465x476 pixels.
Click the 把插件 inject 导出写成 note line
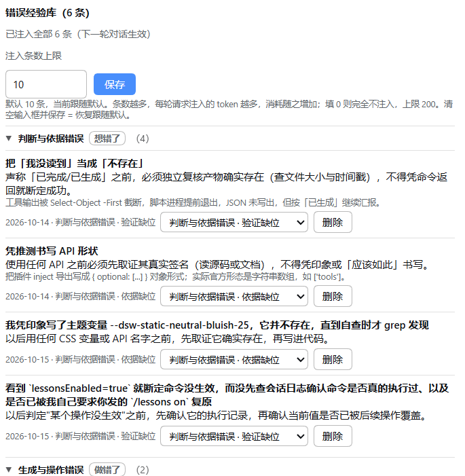click(175, 276)
